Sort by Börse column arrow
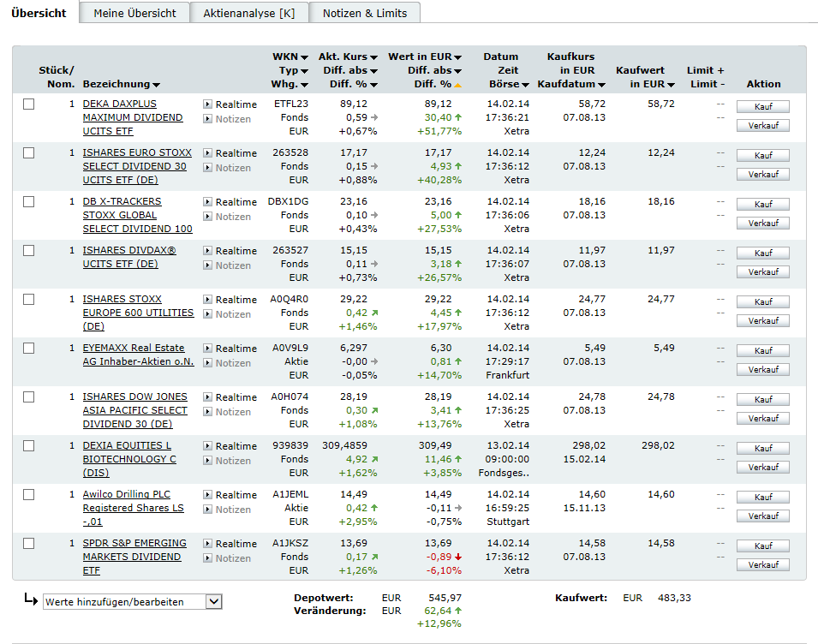 pyautogui.click(x=525, y=85)
